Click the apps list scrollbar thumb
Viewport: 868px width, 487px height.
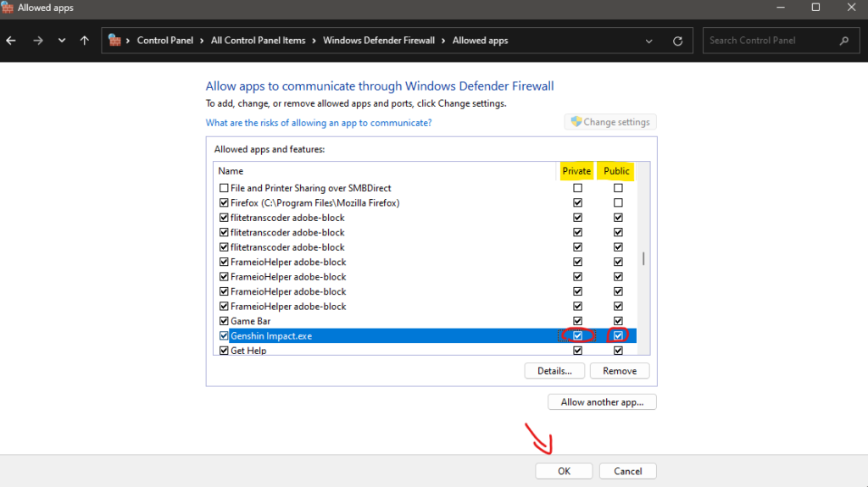[x=643, y=258]
